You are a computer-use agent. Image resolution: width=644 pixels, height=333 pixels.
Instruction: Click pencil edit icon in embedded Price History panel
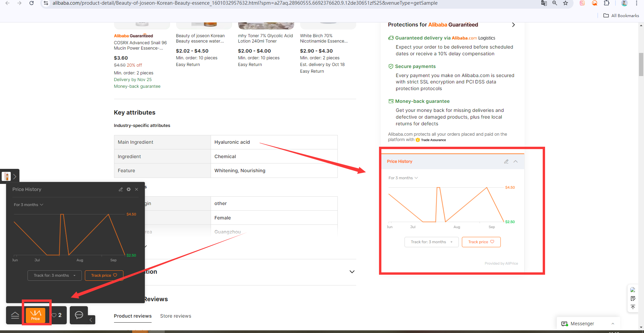[506, 161]
